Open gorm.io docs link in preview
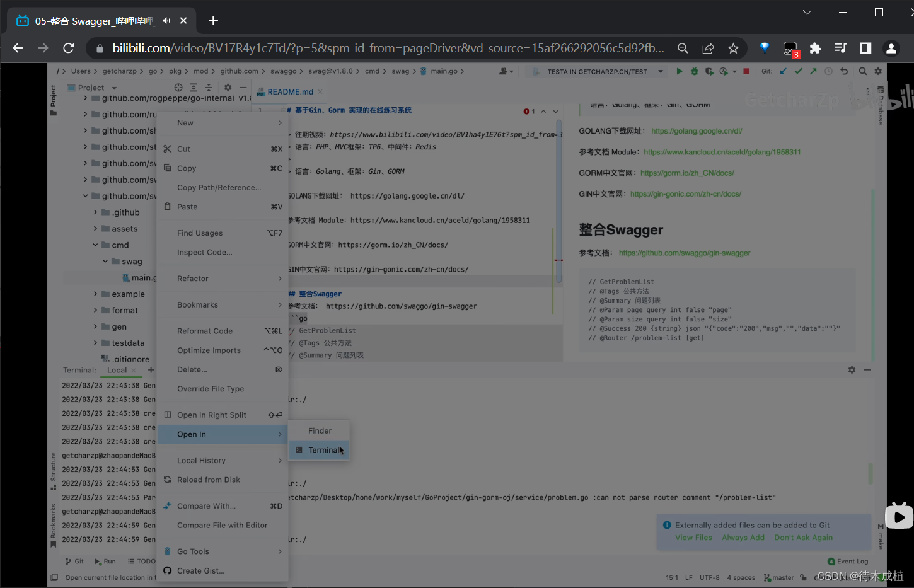The width and height of the screenshot is (914, 588). coord(687,173)
